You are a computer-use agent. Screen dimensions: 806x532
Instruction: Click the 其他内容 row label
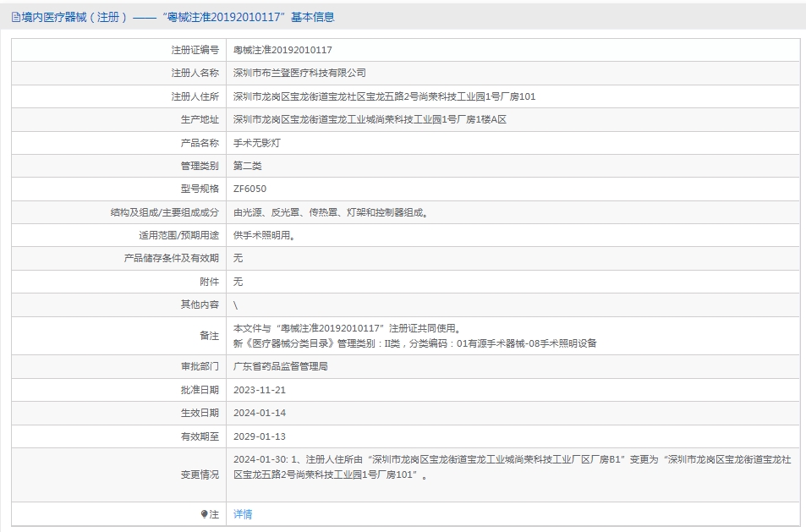200,304
